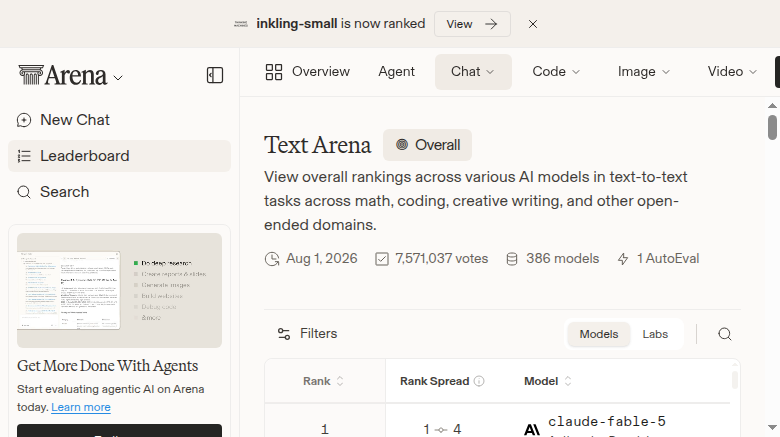Viewport: 780px width, 437px height.
Task: Click the 'Aug 1, 2026' date text
Action: (321, 259)
